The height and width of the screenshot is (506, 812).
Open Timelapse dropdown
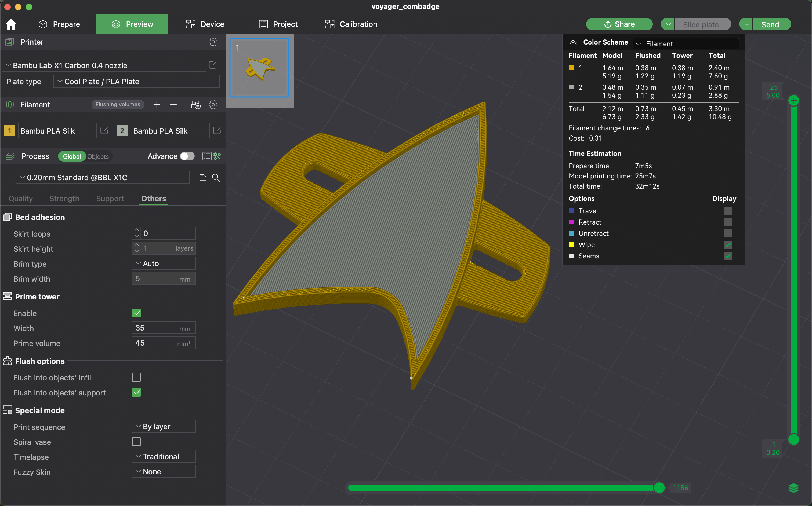pos(164,456)
